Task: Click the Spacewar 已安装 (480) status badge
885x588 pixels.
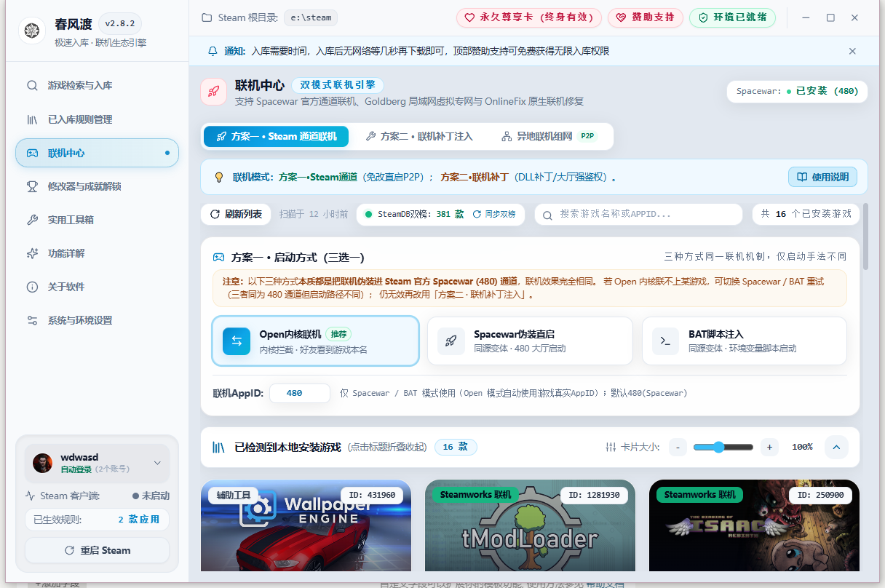Action: point(797,91)
